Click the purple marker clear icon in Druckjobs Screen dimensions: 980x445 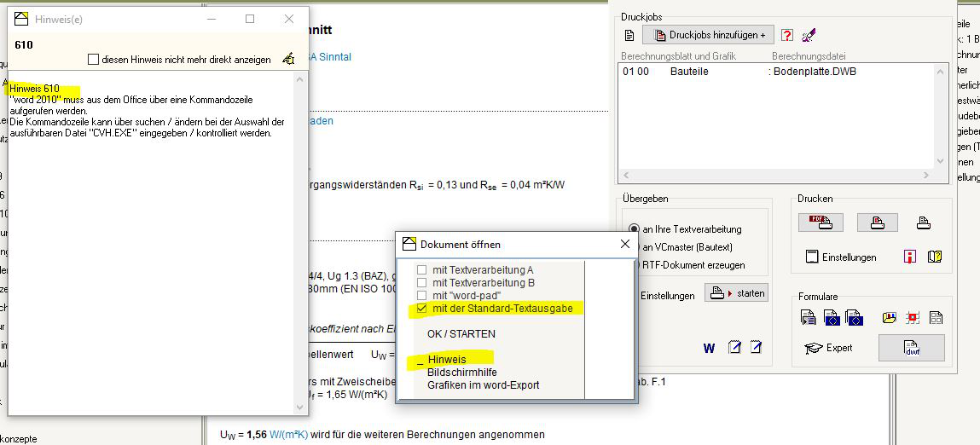coord(809,35)
